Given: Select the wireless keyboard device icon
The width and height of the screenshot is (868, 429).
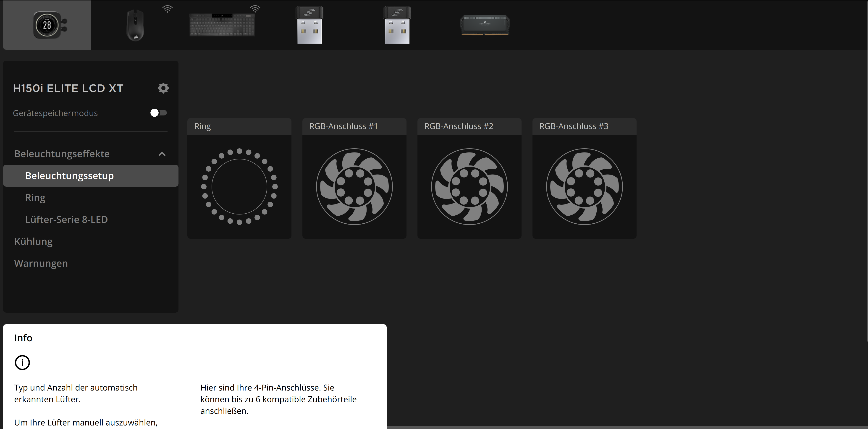Looking at the screenshot, I should coord(222,25).
